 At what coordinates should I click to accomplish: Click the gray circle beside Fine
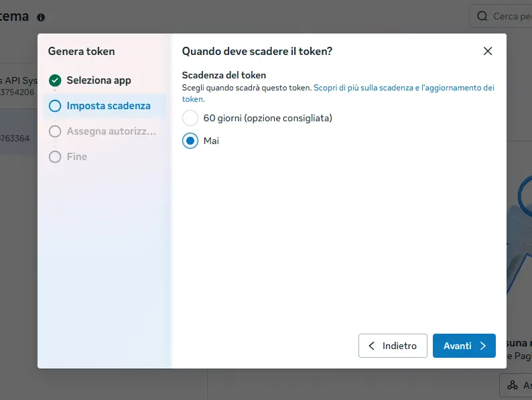coord(55,157)
